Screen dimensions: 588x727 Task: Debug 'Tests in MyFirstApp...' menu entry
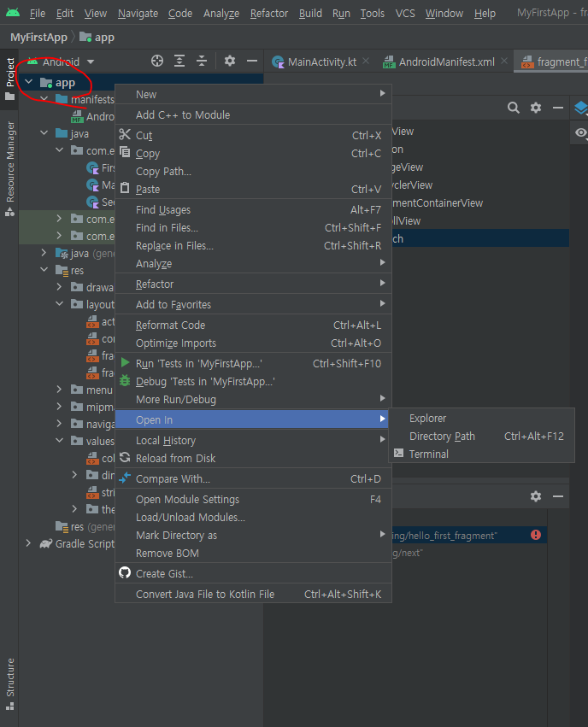coord(253,382)
